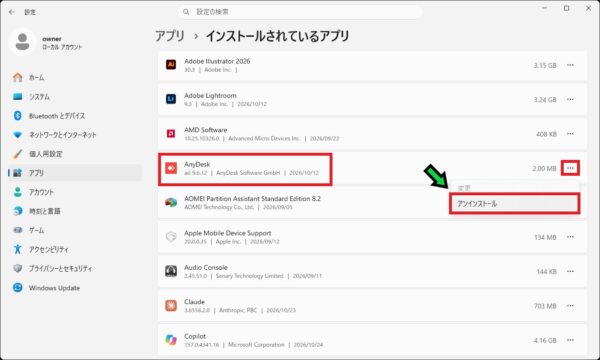The width and height of the screenshot is (600, 360).
Task: Open more options for Adobe Illustrator 2026
Action: 570,65
